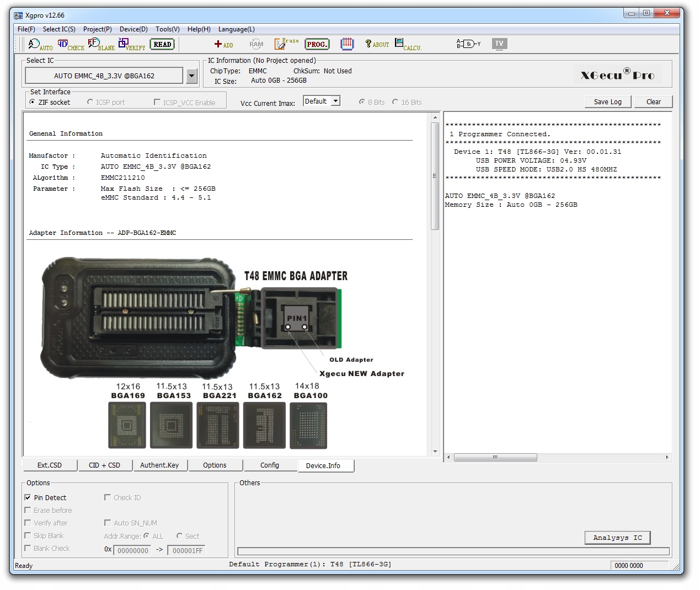The image size is (700, 590).
Task: Open the Vcc Current Imax Default dropdown
Action: pos(322,101)
